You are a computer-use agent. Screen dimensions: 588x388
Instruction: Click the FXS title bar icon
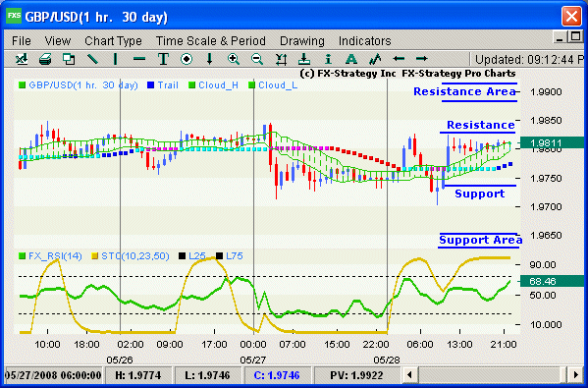click(14, 16)
